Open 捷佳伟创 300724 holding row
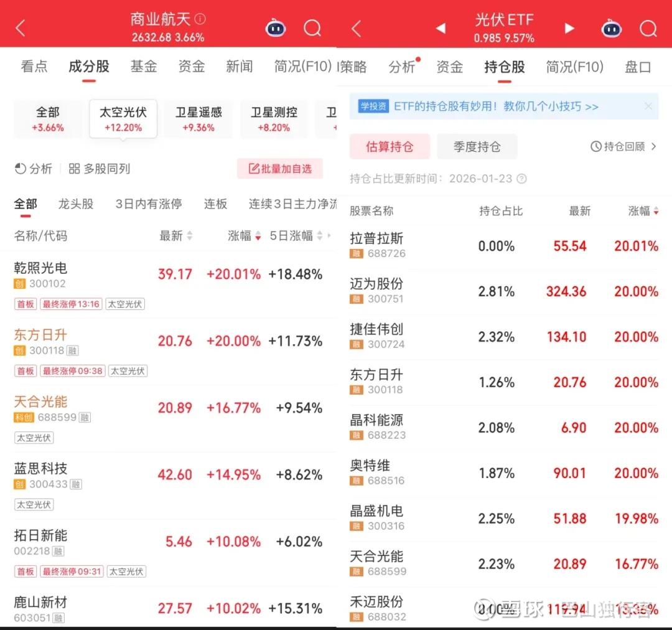672x630 pixels. (x=504, y=337)
